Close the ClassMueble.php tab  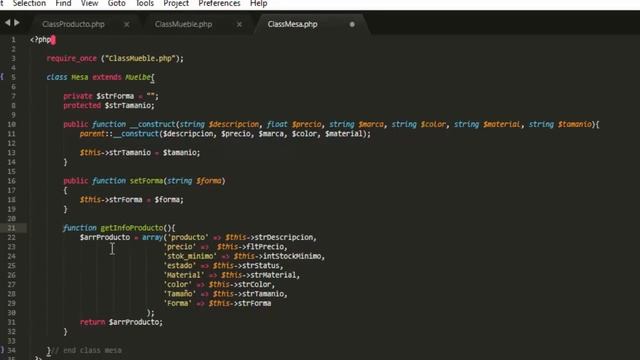pos(239,24)
